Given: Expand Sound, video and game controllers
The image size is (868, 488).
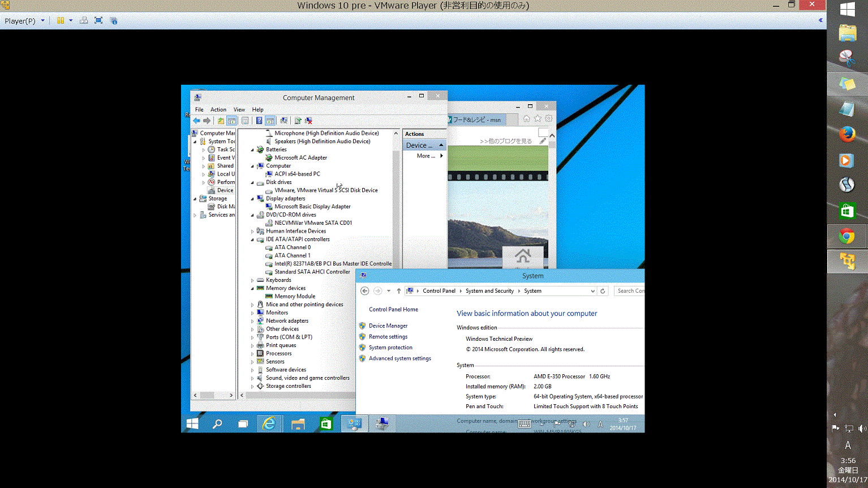Looking at the screenshot, I should [x=252, y=378].
